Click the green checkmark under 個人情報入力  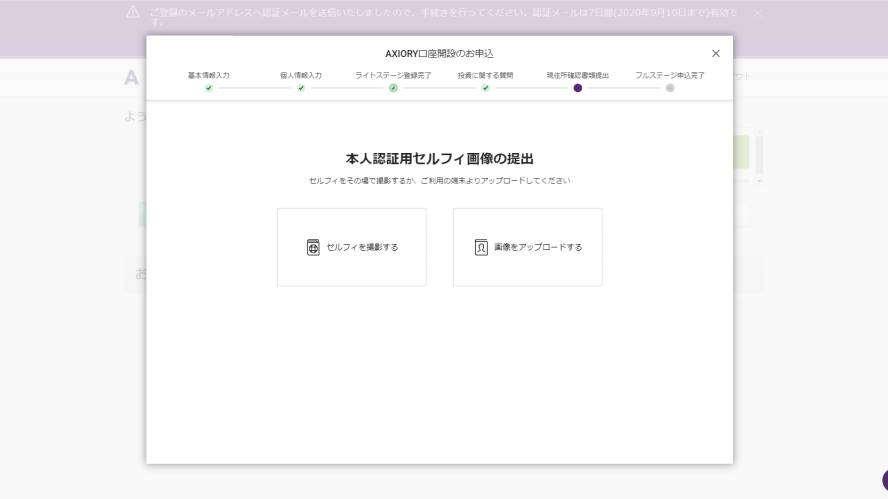point(301,88)
